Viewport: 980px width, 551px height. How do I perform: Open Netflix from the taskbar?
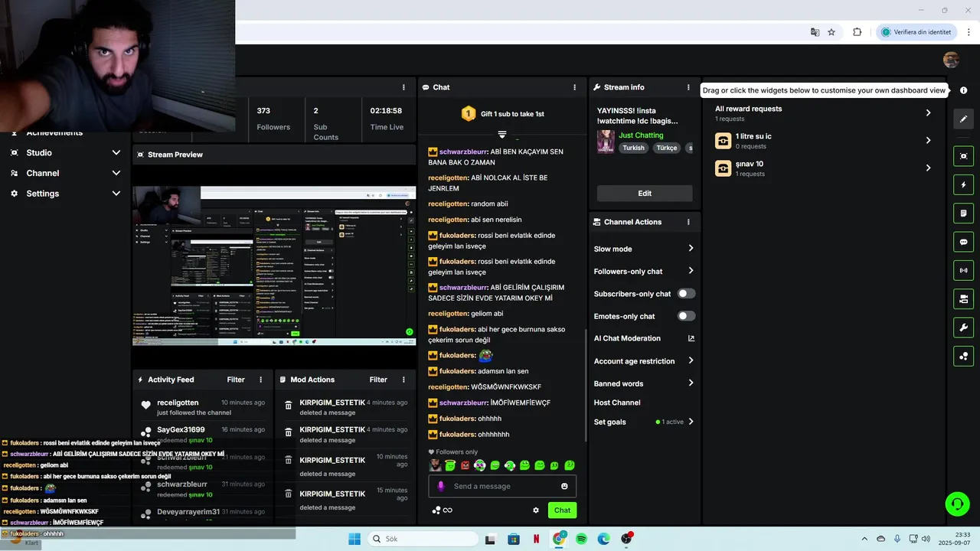point(536,539)
